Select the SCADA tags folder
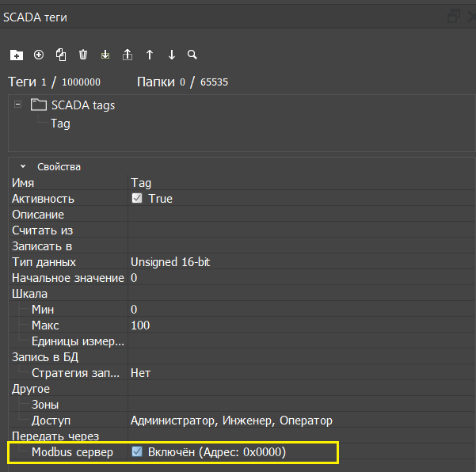Screen dimensions: 476x472 click(82, 105)
